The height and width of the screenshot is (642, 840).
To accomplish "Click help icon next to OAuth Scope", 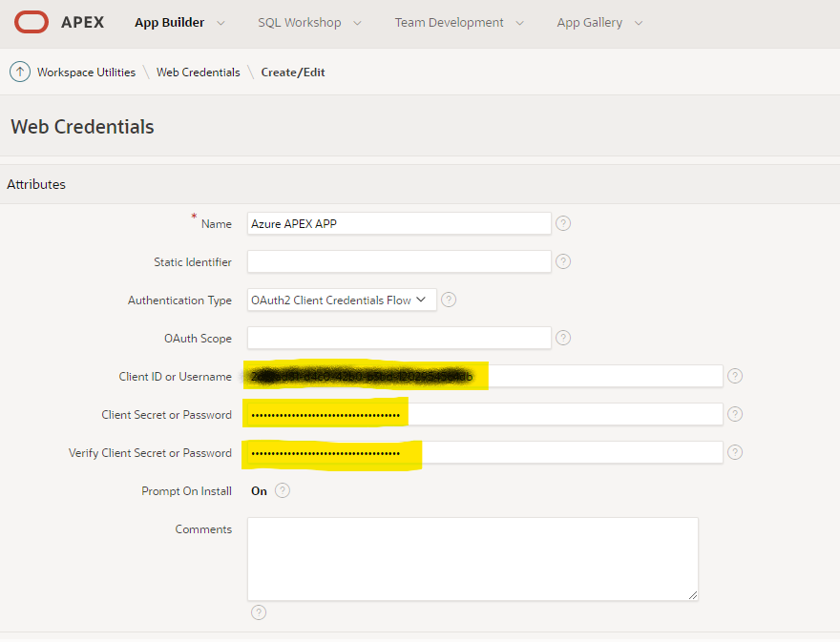I will [x=563, y=338].
